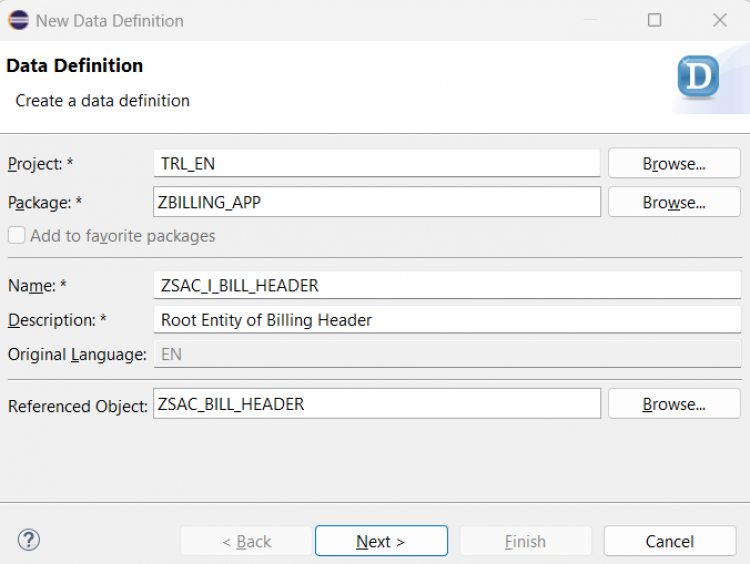Click the Referenced Object field

click(376, 404)
